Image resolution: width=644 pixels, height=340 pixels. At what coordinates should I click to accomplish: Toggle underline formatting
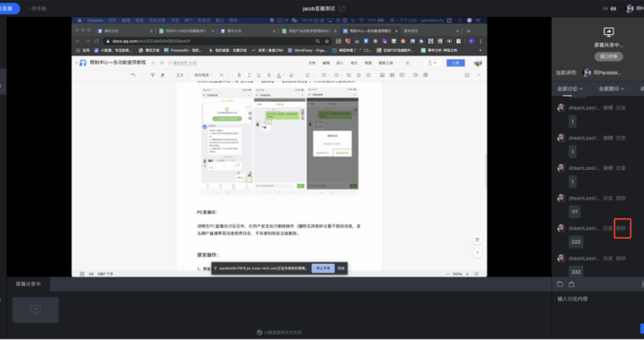click(258, 75)
